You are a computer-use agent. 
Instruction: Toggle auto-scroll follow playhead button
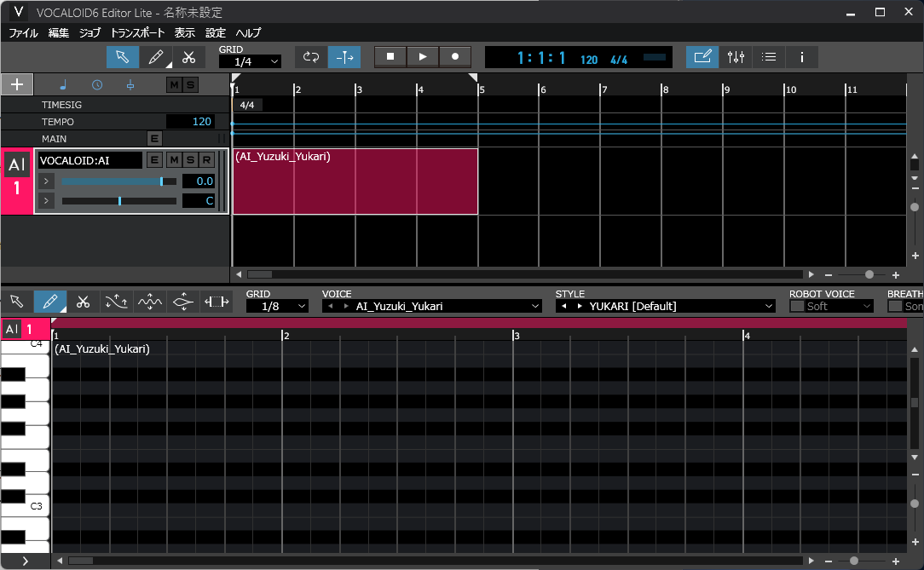pyautogui.click(x=344, y=57)
